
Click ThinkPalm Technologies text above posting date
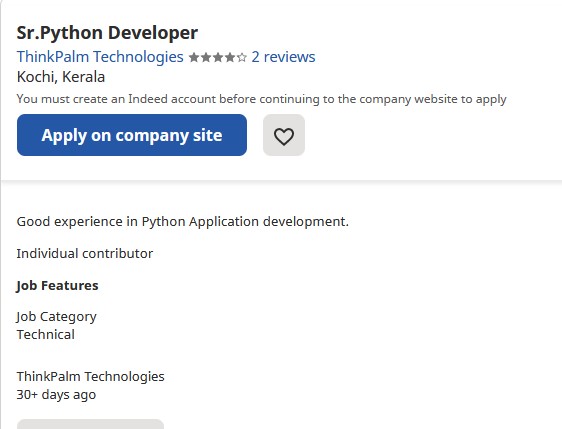tap(90, 377)
